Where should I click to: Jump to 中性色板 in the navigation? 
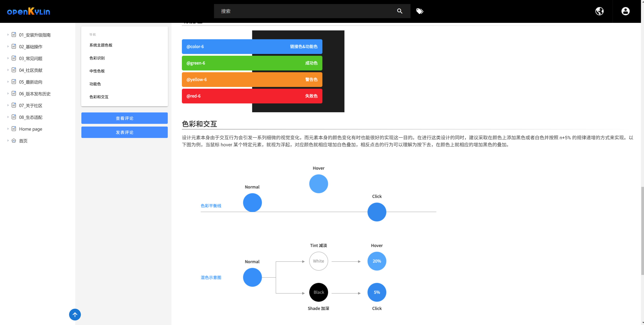[97, 71]
